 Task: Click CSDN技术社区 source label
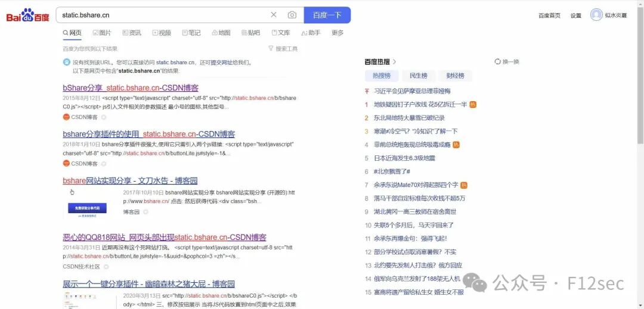click(81, 267)
